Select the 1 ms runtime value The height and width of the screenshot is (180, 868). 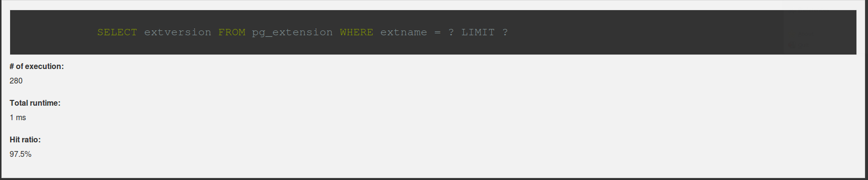(18, 117)
